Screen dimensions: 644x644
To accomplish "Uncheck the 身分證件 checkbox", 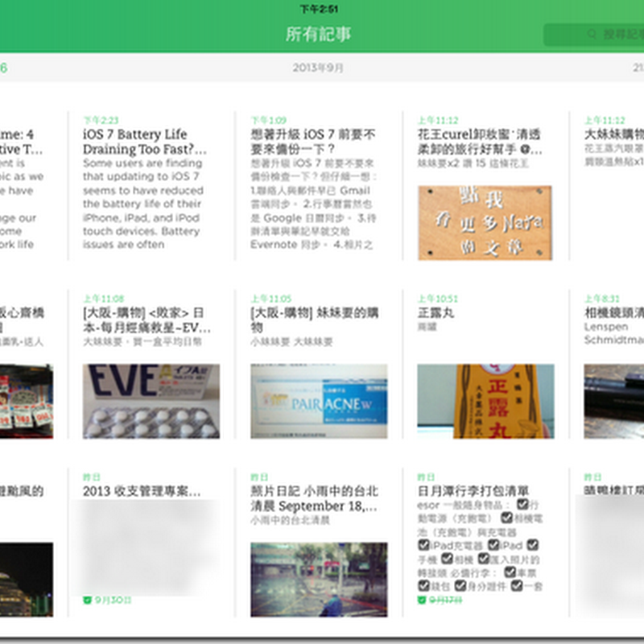I will click(x=460, y=586).
